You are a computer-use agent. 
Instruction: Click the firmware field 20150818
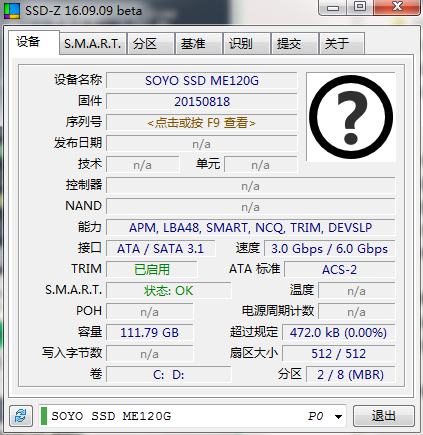(202, 102)
